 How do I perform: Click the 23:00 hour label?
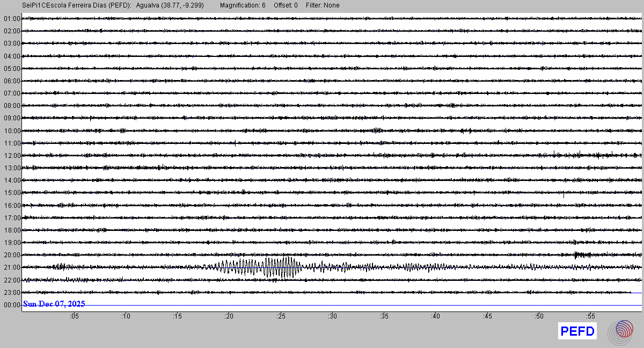click(12, 293)
